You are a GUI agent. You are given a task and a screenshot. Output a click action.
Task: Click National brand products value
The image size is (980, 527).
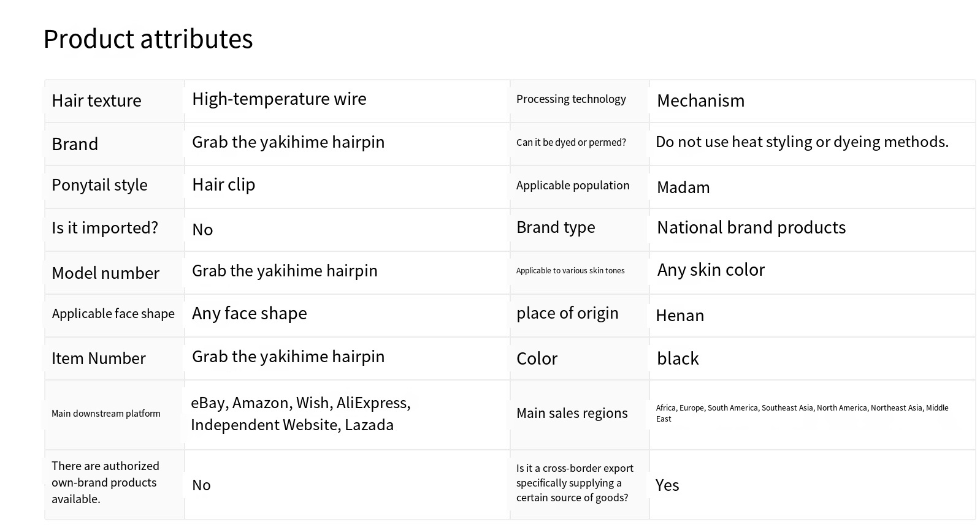pos(751,228)
